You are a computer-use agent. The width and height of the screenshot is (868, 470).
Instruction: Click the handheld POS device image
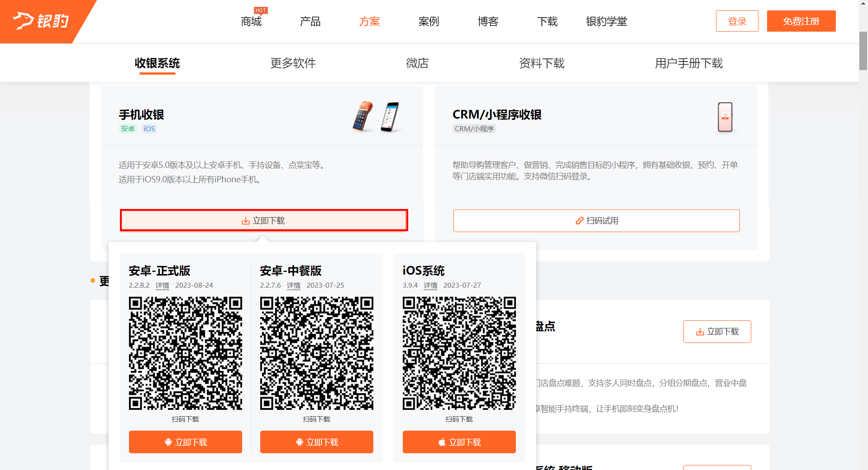click(363, 116)
